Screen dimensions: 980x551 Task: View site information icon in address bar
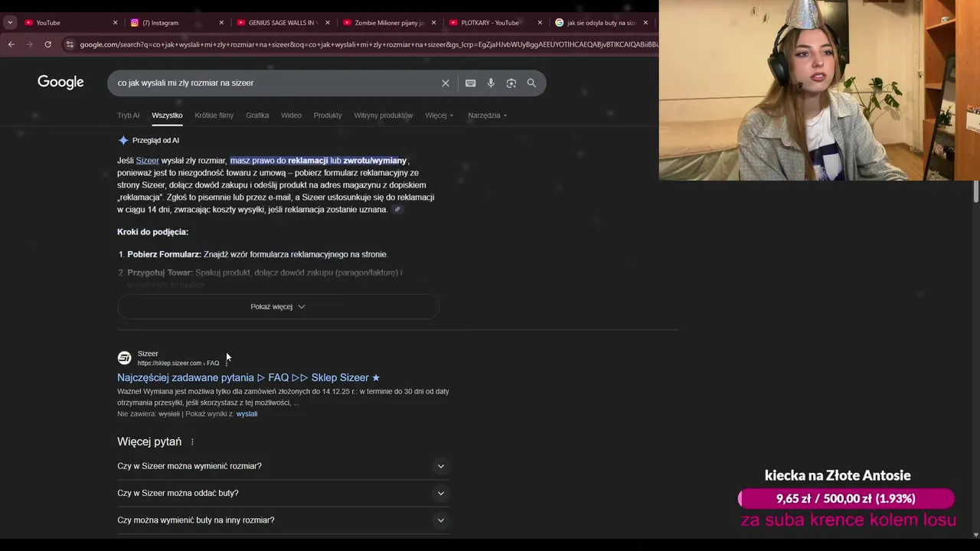pos(70,44)
